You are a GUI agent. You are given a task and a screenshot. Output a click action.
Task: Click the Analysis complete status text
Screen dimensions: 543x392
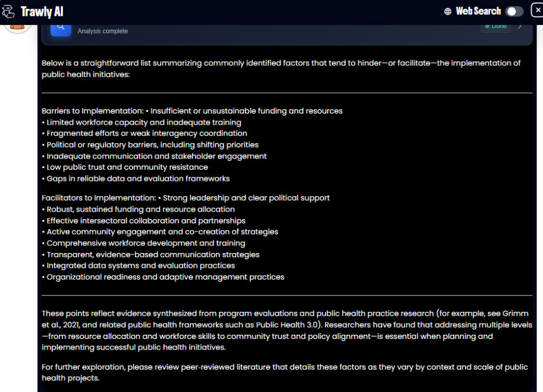(x=102, y=31)
